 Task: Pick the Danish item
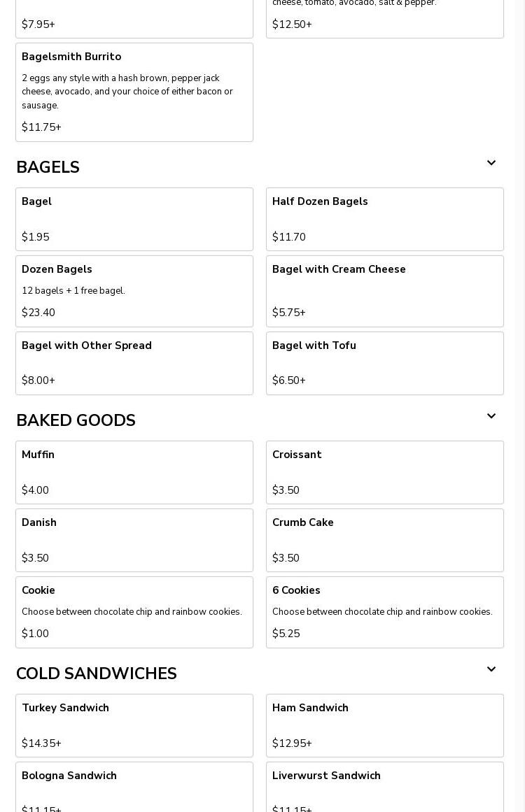click(134, 540)
